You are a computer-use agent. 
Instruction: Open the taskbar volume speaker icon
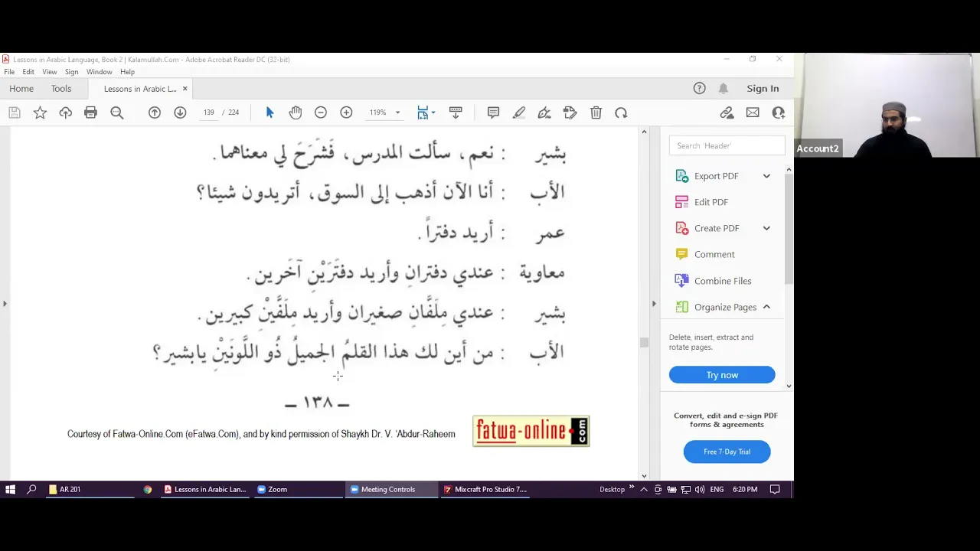[x=699, y=489]
